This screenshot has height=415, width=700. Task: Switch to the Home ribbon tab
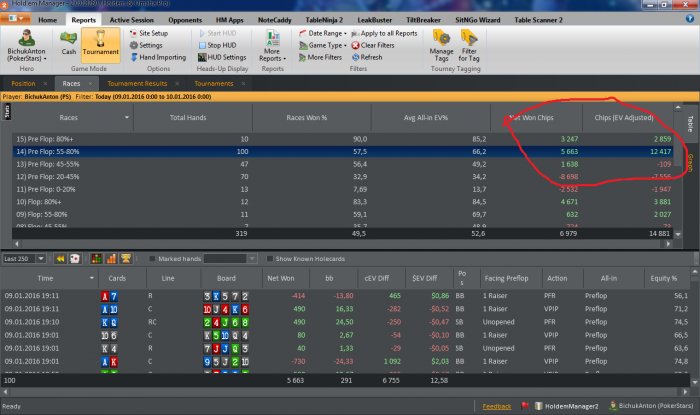[47, 20]
